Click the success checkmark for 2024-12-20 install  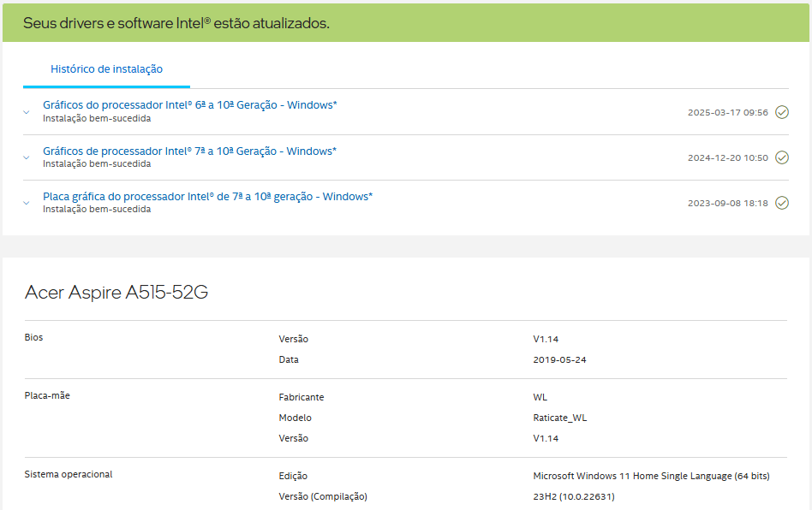pyautogui.click(x=782, y=157)
